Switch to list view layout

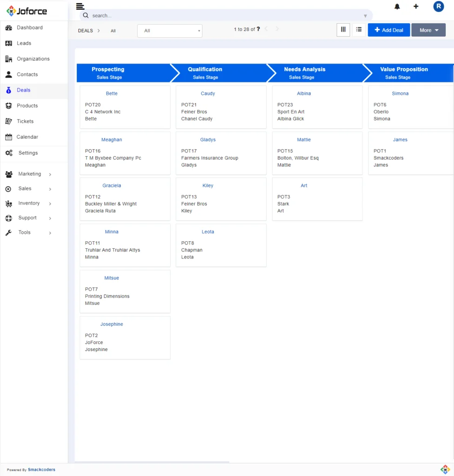(x=359, y=29)
